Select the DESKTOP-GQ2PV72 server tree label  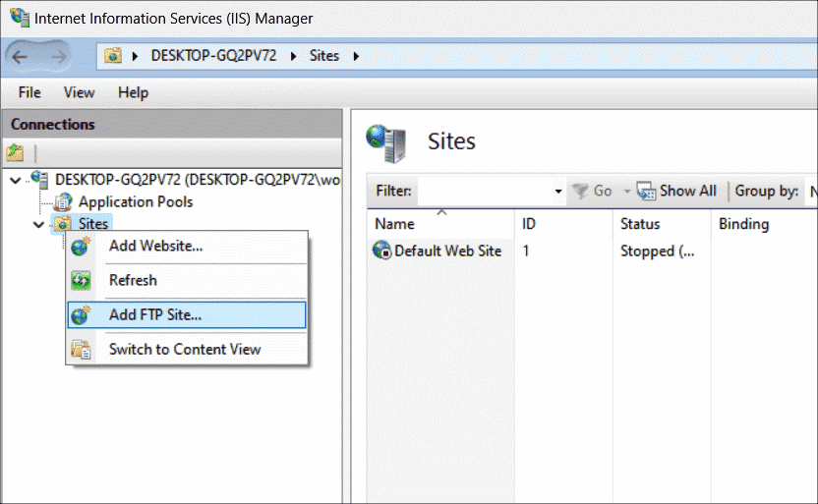[x=198, y=180]
